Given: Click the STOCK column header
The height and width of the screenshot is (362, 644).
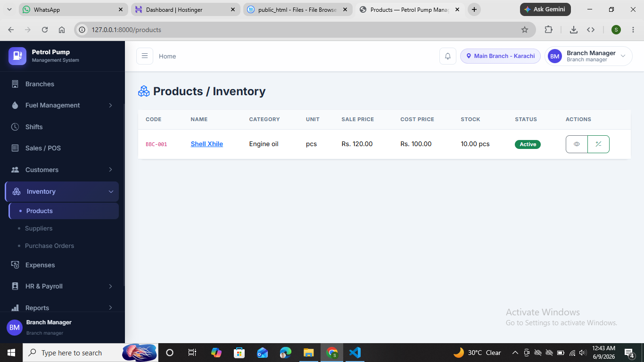Looking at the screenshot, I should (x=471, y=119).
